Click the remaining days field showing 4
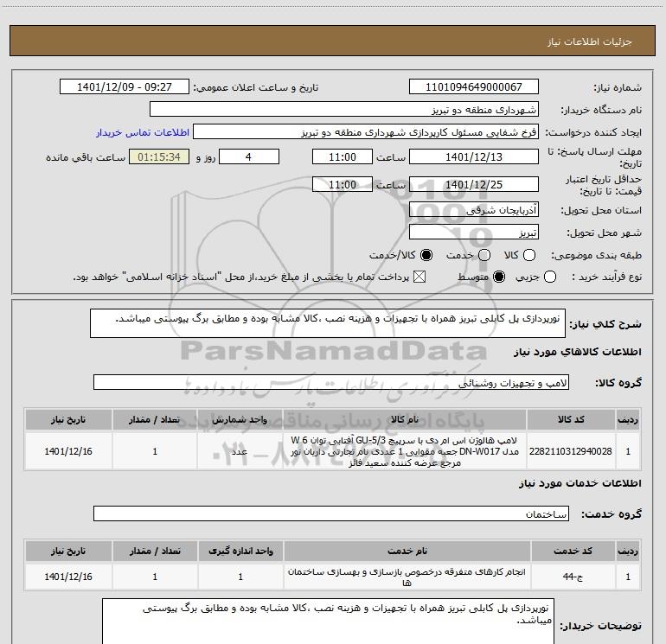 tap(249, 156)
